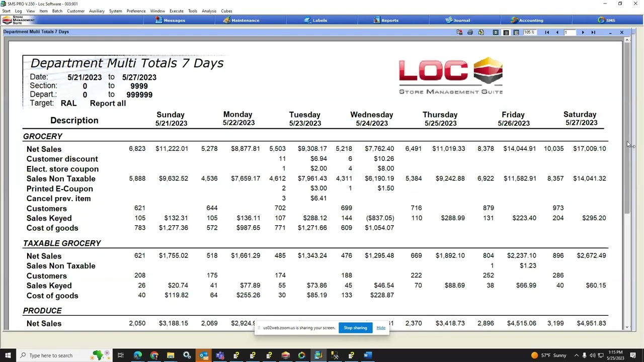Viewport: 644px width, 362px height.
Task: Open the SMS module button
Action: point(606,20)
